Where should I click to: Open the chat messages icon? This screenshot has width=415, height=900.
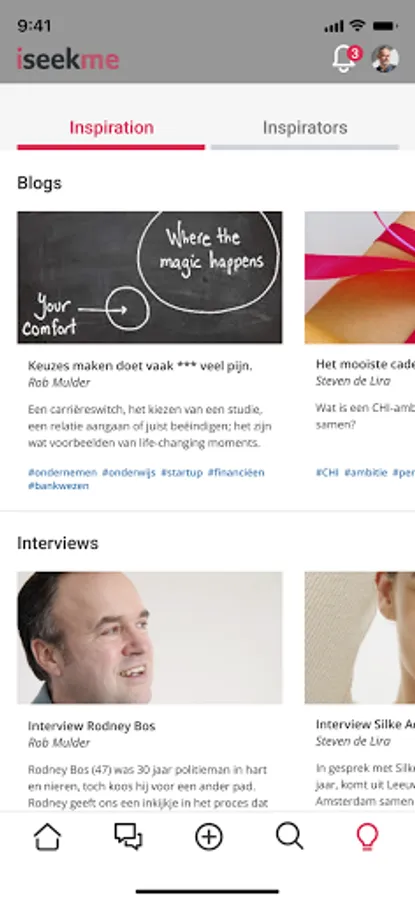click(128, 836)
